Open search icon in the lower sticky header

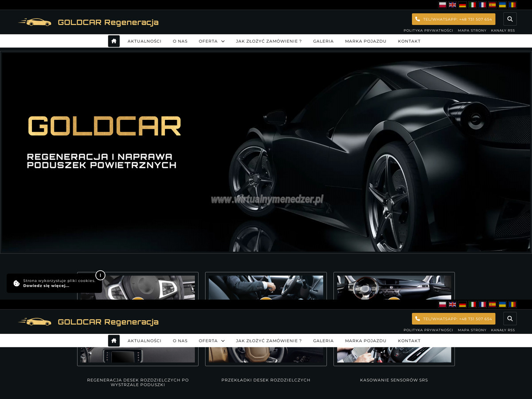coord(510,319)
